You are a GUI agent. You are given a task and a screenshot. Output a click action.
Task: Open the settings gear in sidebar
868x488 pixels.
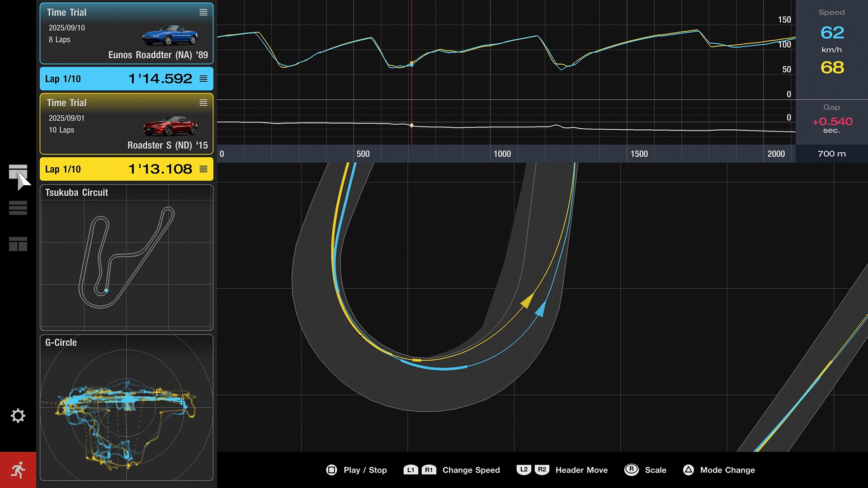click(18, 416)
